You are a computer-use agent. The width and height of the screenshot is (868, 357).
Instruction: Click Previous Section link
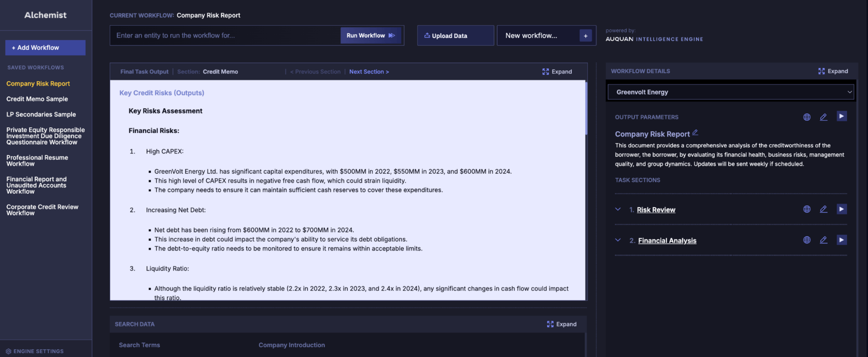316,72
